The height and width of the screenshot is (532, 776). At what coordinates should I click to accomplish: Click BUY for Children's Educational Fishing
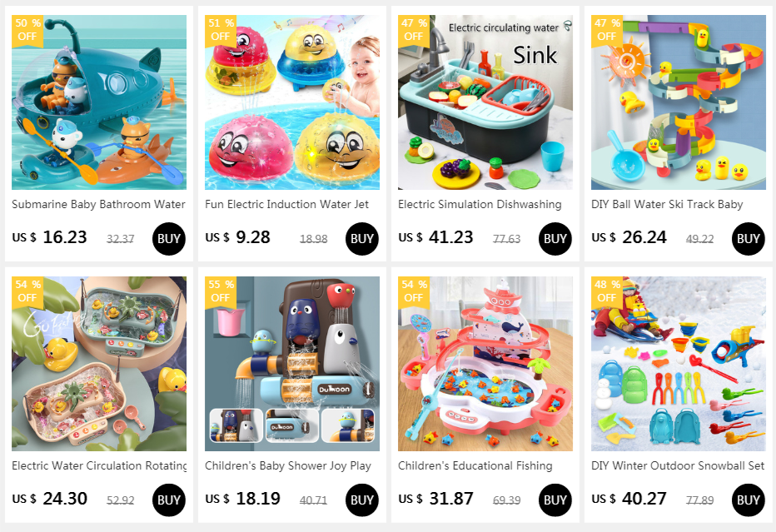(555, 500)
